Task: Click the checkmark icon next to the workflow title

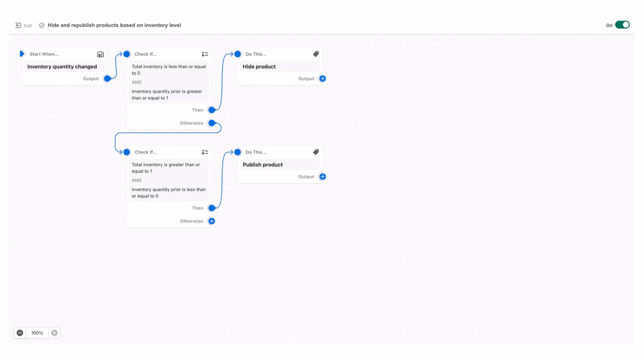Action: (42, 25)
